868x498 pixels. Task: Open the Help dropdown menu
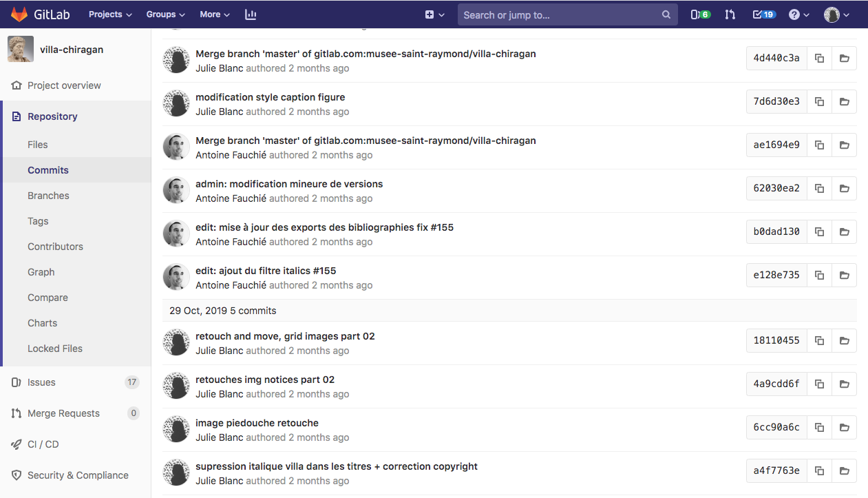point(798,14)
